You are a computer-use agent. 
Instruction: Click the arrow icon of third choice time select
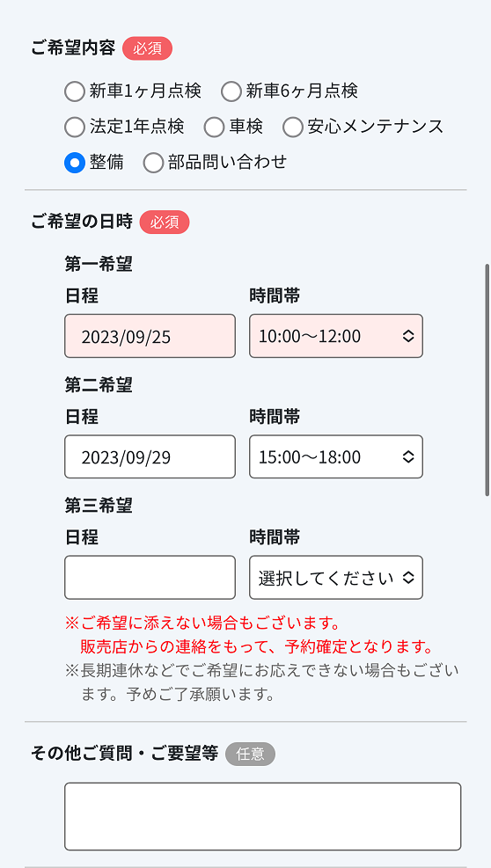pyautogui.click(x=408, y=578)
